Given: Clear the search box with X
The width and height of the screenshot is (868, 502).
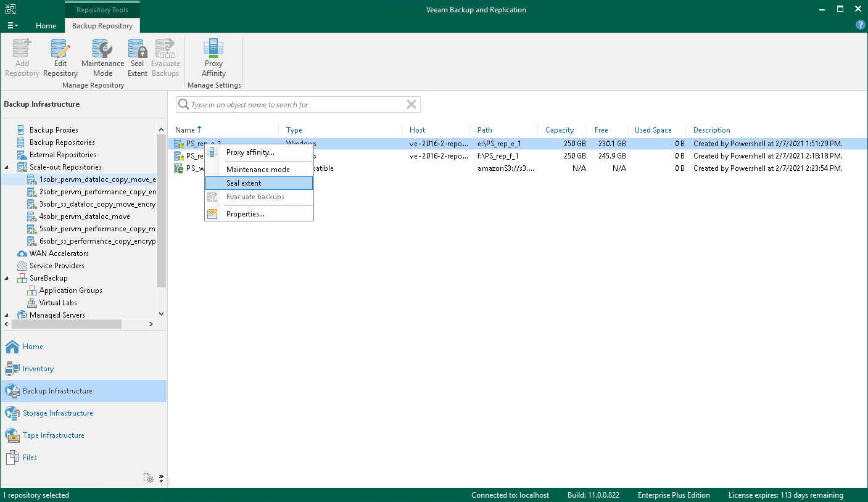Looking at the screenshot, I should pyautogui.click(x=411, y=105).
